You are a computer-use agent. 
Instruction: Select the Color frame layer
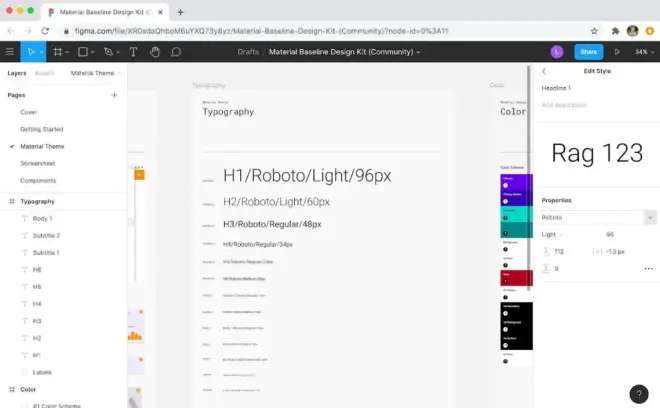click(x=28, y=389)
